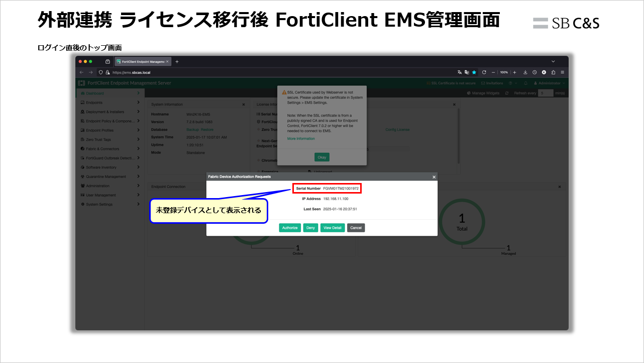
Task: Click the FortiGuard Outbreak Detection icon
Action: [82, 158]
